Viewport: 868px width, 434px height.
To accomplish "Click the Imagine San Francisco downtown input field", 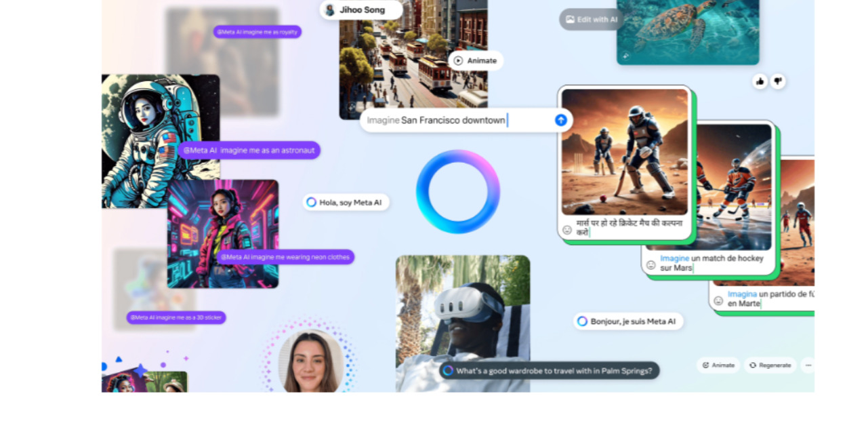I will [x=466, y=120].
